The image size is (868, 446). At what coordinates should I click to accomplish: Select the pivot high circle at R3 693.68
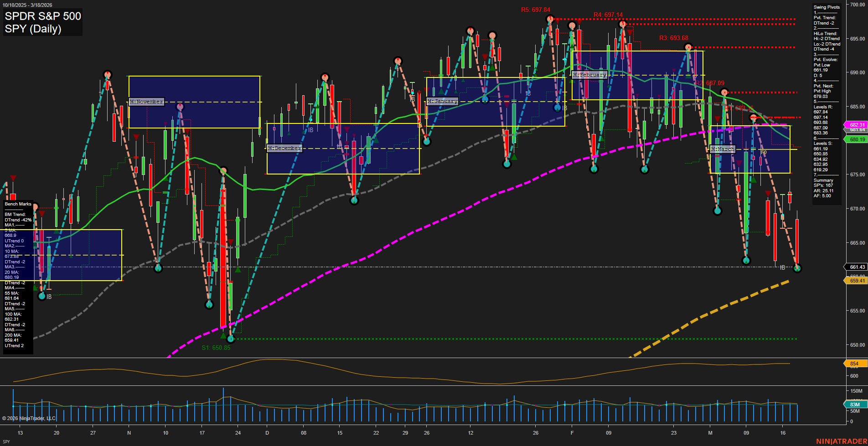point(688,47)
